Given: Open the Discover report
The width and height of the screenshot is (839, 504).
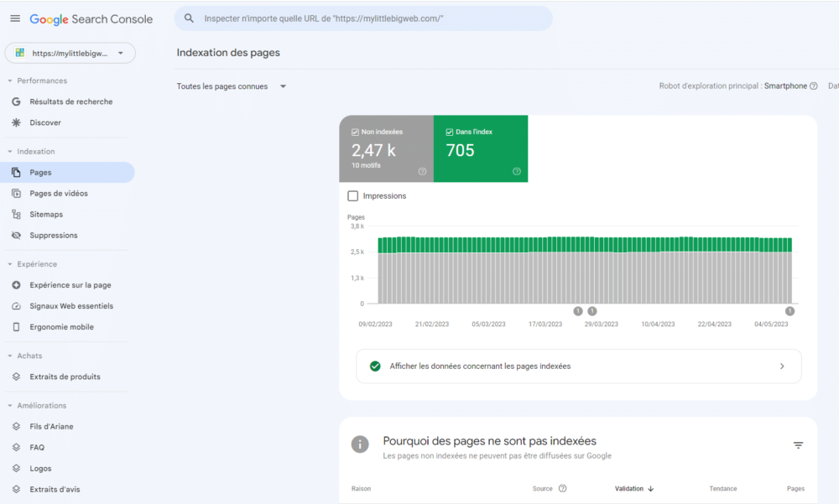Looking at the screenshot, I should pyautogui.click(x=67, y=122).
